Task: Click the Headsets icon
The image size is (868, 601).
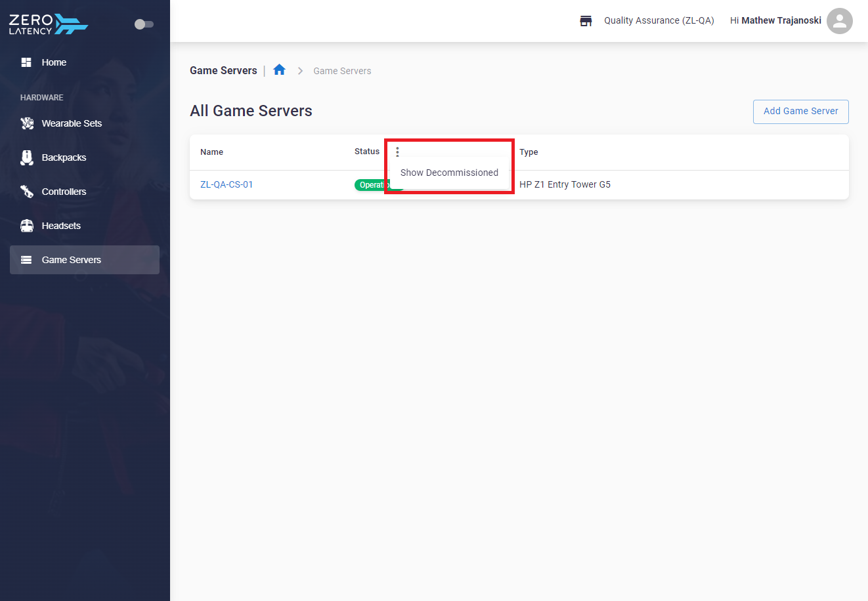Action: (27, 226)
